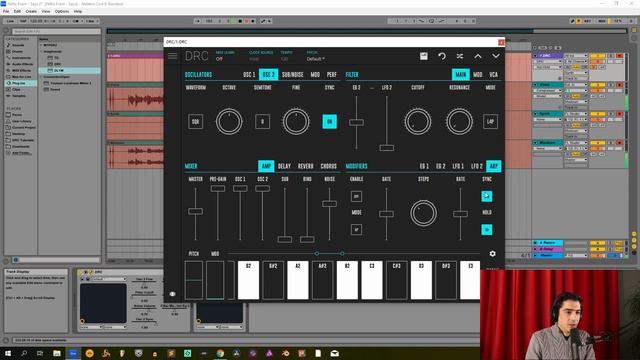Open keyboard settings gear icon
The image size is (640, 360).
point(493,253)
